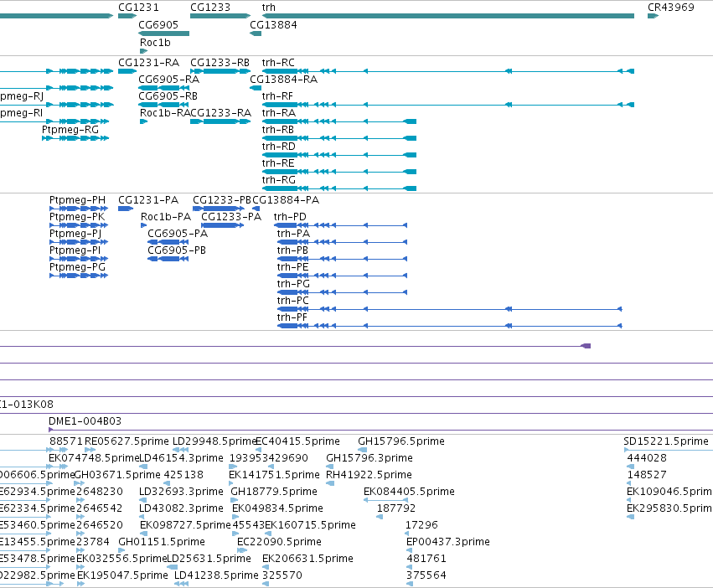This screenshot has width=713, height=588.
Task: Open EST LD32693.3prime
Action: [182, 492]
